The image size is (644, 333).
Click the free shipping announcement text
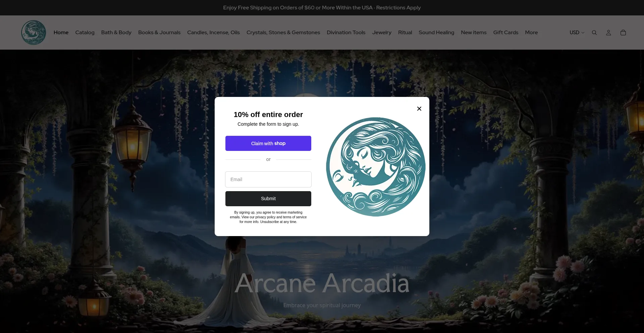click(x=322, y=8)
